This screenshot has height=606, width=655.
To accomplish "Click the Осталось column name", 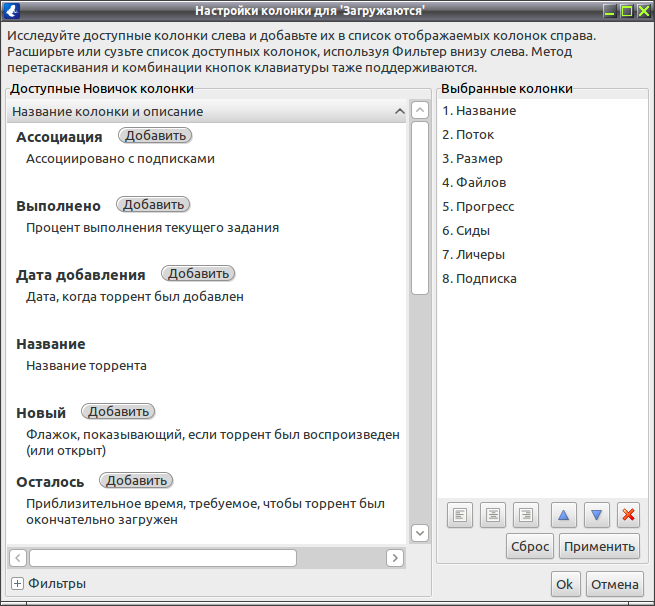I will (x=50, y=482).
